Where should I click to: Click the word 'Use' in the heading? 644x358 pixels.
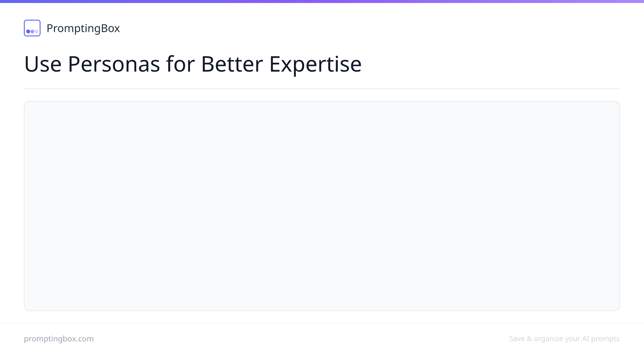click(43, 64)
